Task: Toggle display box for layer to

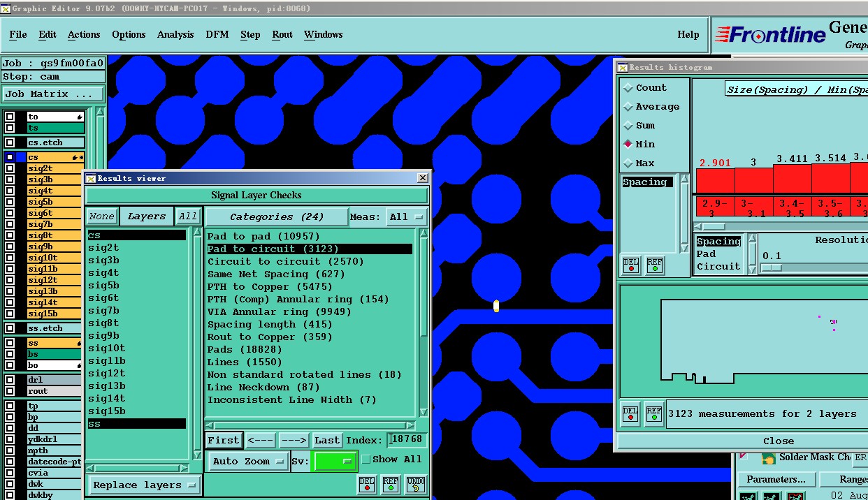Action: coord(10,117)
